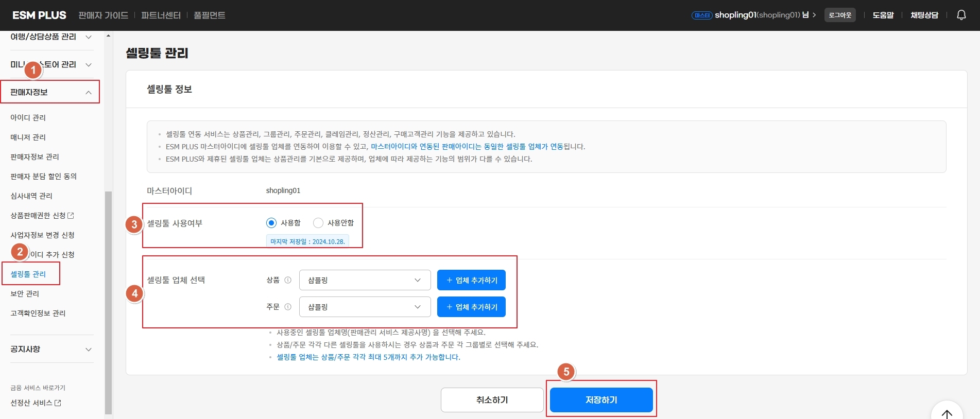This screenshot has width=980, height=419.
Task: Open 판매자 가이드 in top navigation
Action: [103, 15]
